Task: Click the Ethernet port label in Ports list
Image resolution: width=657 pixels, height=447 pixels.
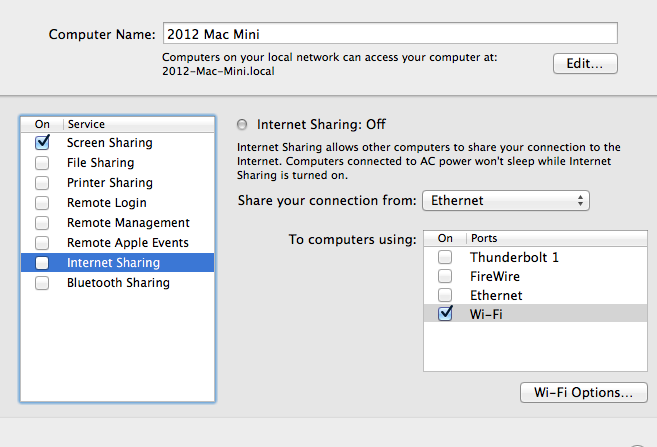Action: [x=496, y=295]
